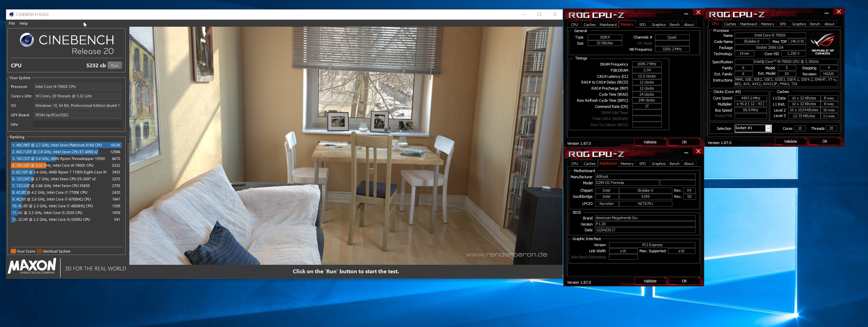Open Memory tab in CPU tab CPU-Z window
Screen dimensions: 868x327
[x=767, y=24]
